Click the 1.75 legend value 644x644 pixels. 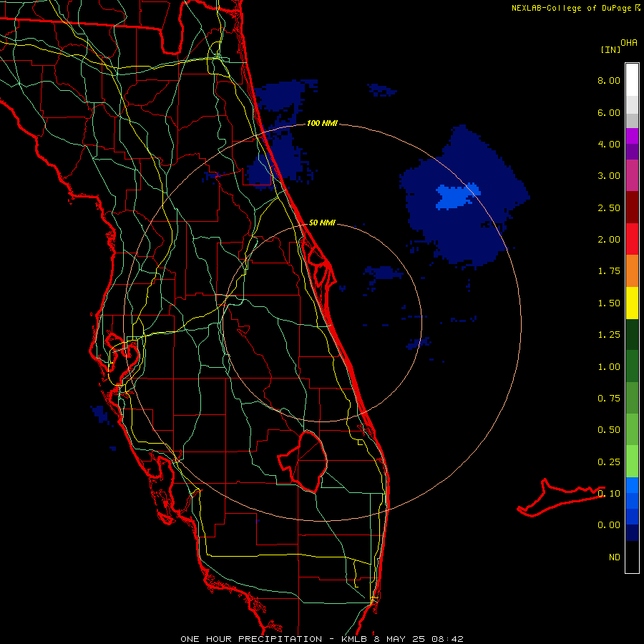pos(609,271)
